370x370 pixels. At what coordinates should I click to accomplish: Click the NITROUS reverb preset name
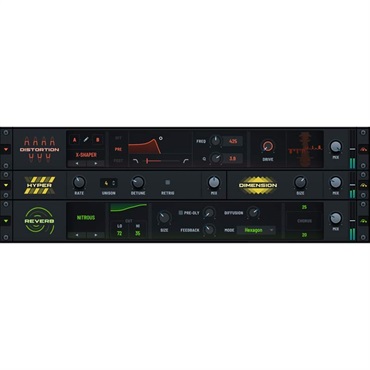pos(86,218)
